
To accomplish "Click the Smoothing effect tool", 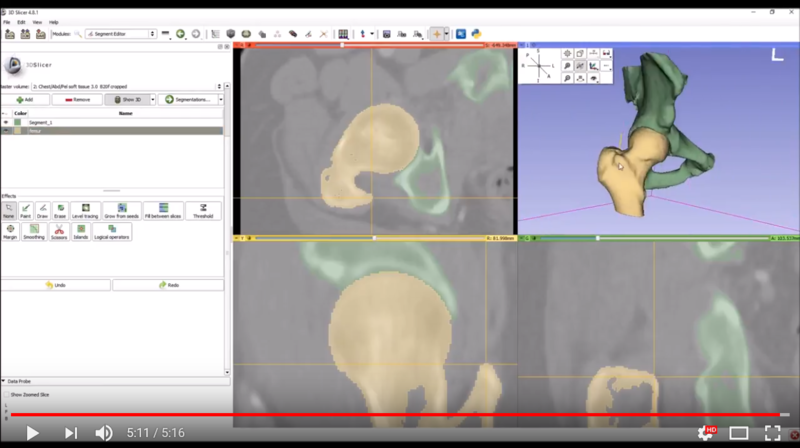I will point(34,232).
